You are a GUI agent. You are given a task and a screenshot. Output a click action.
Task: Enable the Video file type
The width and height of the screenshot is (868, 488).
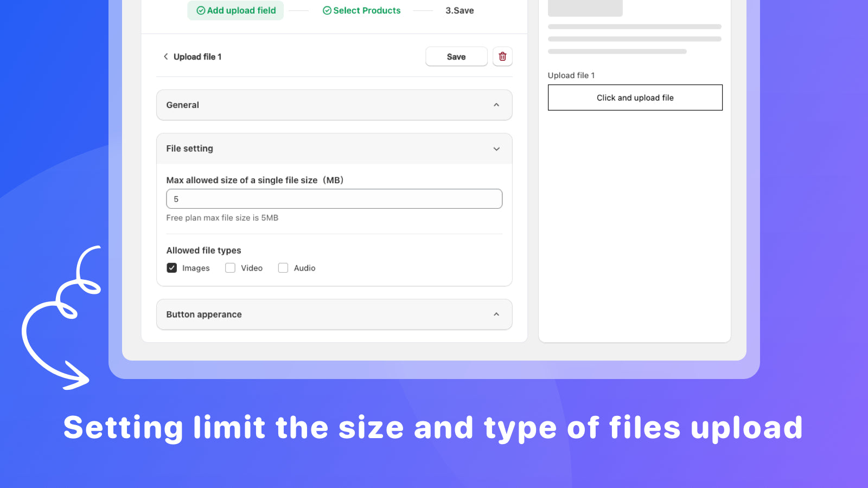[x=230, y=267]
